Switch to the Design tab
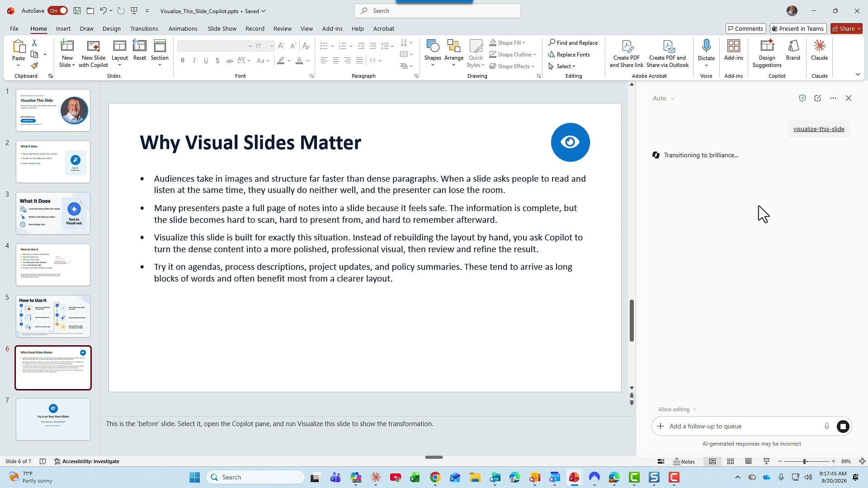 pyautogui.click(x=111, y=28)
